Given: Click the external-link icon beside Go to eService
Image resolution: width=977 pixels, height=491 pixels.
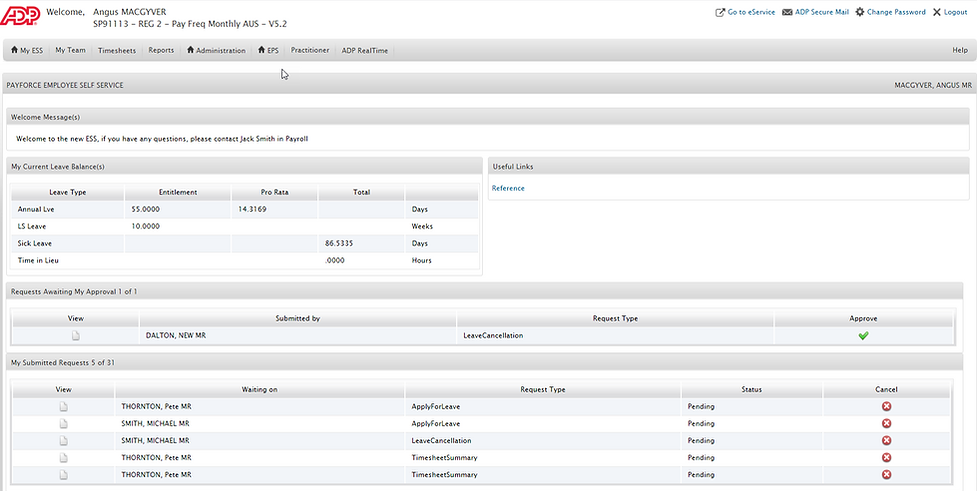Looking at the screenshot, I should 720,12.
